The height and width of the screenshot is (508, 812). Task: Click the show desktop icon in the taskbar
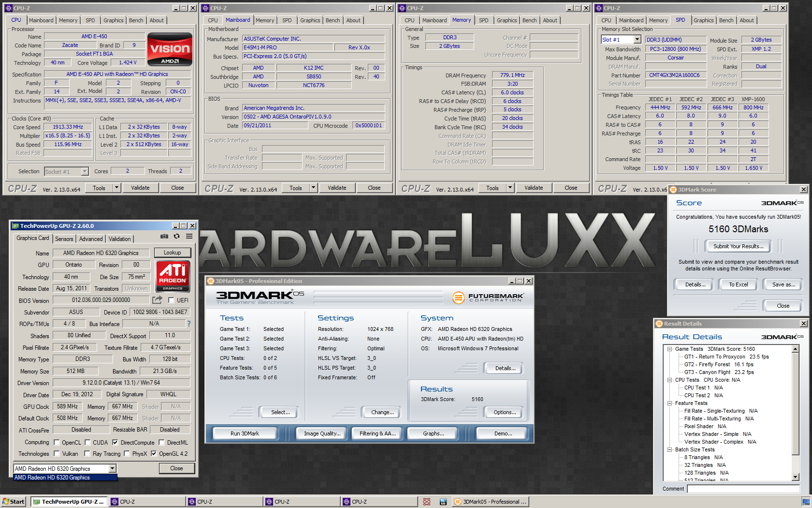(806, 502)
